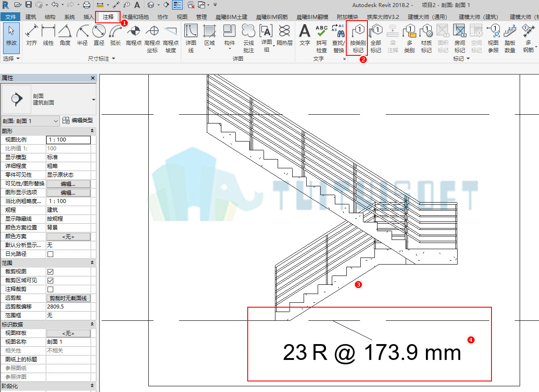Choose the 角度 angular dimension tool
The height and width of the screenshot is (392, 539).
pos(65,35)
